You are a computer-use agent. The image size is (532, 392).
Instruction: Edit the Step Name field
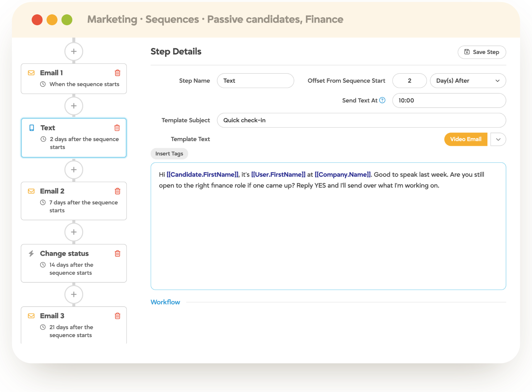click(255, 81)
